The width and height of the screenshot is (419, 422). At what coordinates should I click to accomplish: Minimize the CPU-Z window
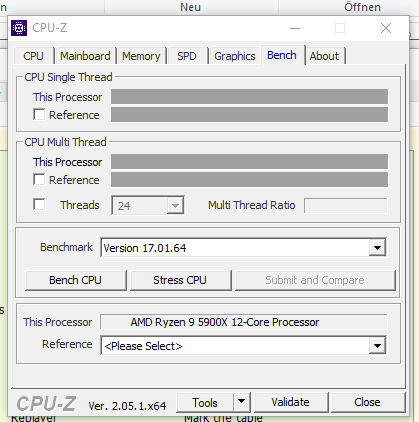coord(295,28)
